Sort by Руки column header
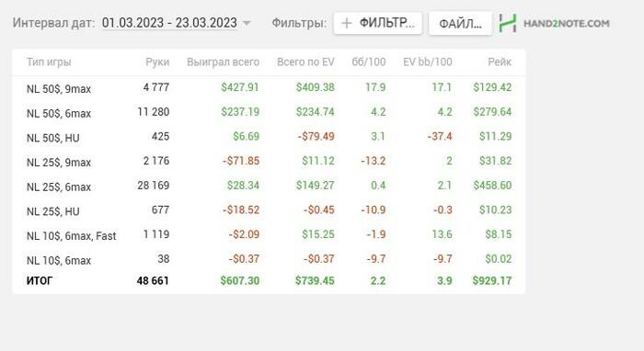The height and width of the screenshot is (351, 644). point(157,62)
